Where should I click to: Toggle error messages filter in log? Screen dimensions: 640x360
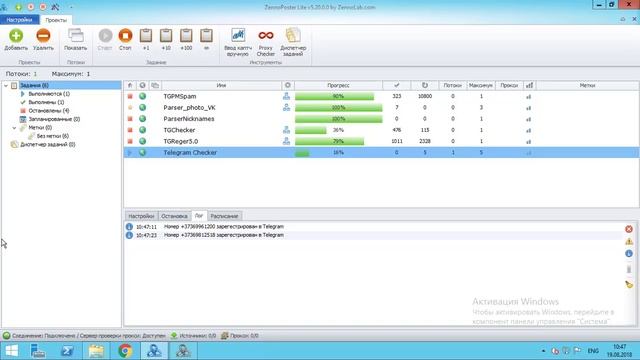[x=629, y=229]
